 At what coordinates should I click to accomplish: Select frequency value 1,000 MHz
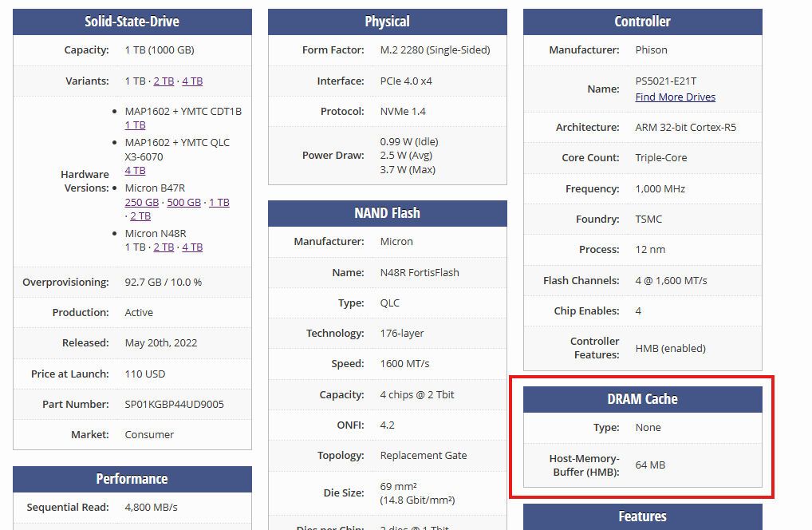click(660, 189)
